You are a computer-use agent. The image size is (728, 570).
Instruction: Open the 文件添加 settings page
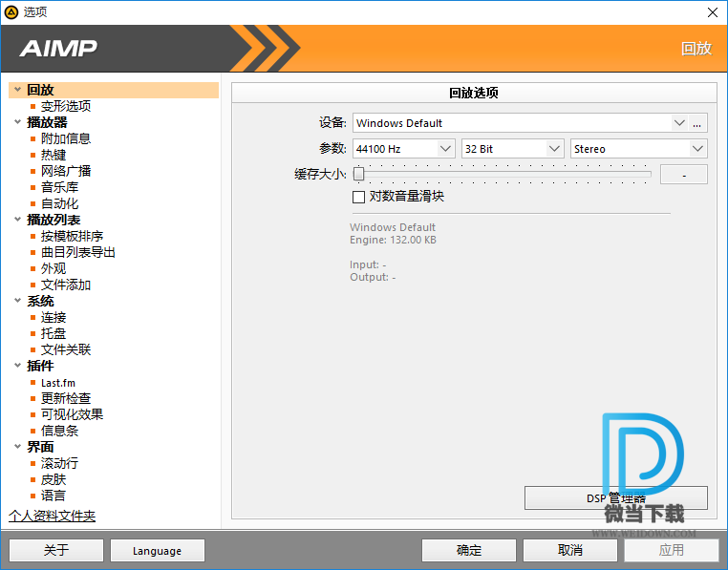(x=66, y=285)
